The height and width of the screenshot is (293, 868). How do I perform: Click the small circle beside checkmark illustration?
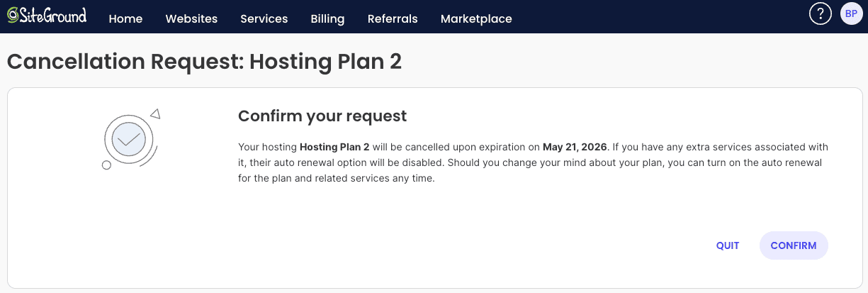pyautogui.click(x=106, y=165)
